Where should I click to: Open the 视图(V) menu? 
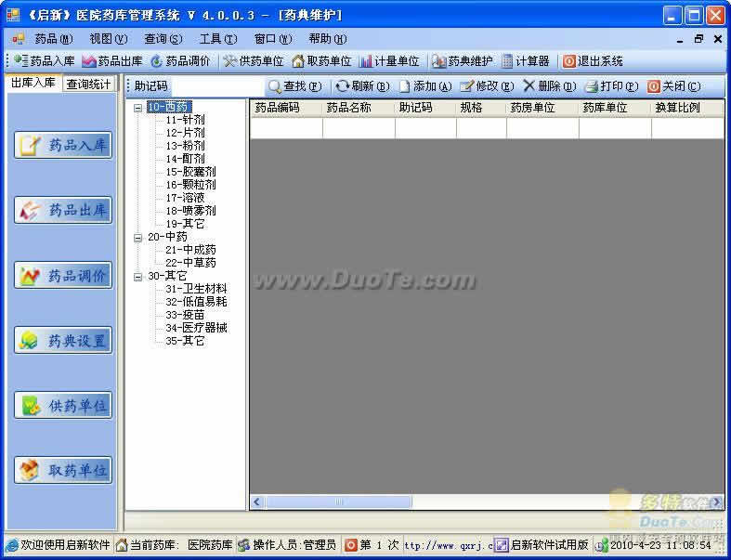[108, 39]
